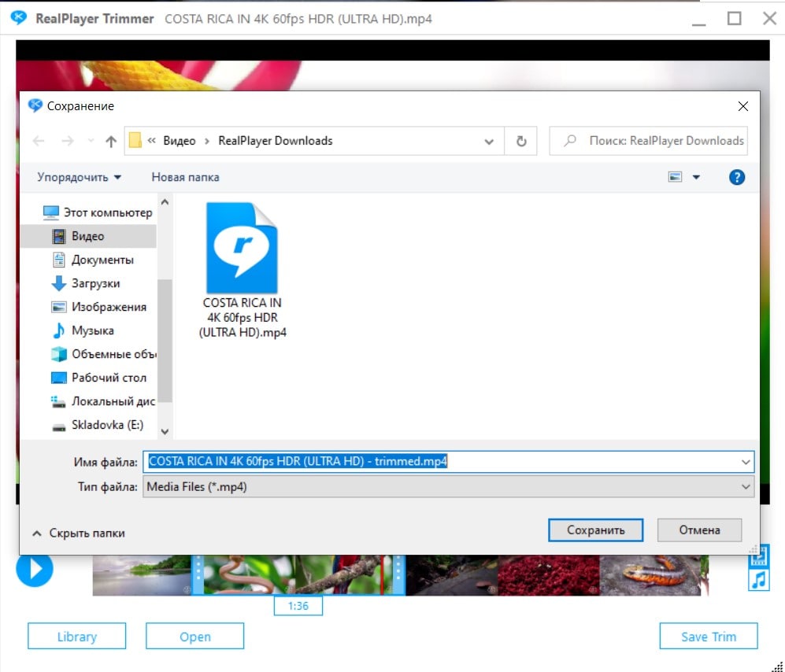Collapse folders with Скрыть папки
Screen dimensions: 785x672
point(78,533)
